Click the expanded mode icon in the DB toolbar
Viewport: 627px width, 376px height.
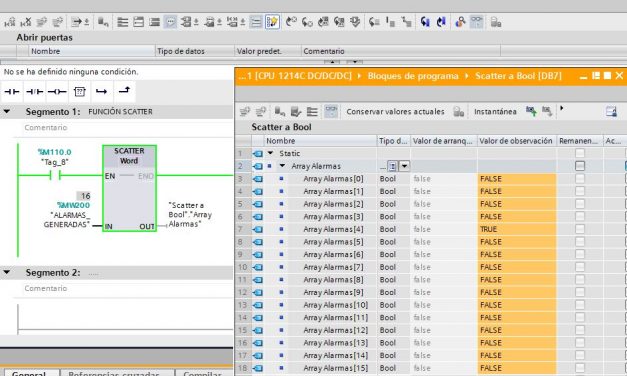[312, 112]
